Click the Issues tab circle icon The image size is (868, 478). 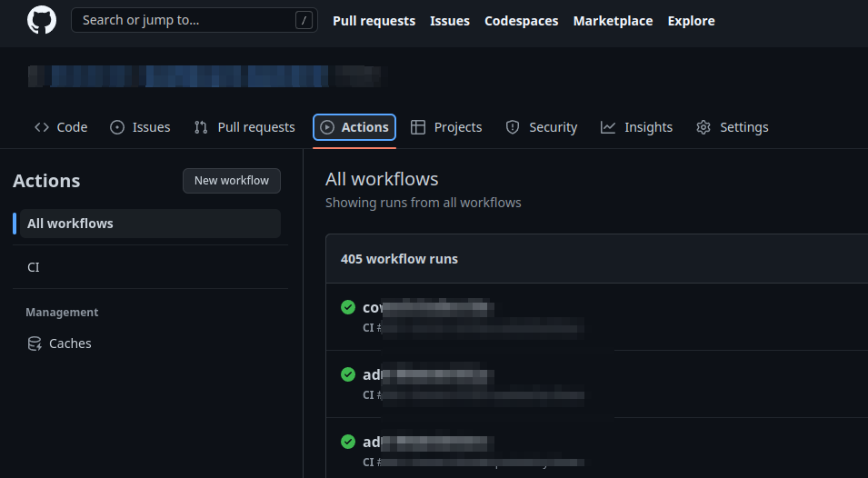click(117, 127)
